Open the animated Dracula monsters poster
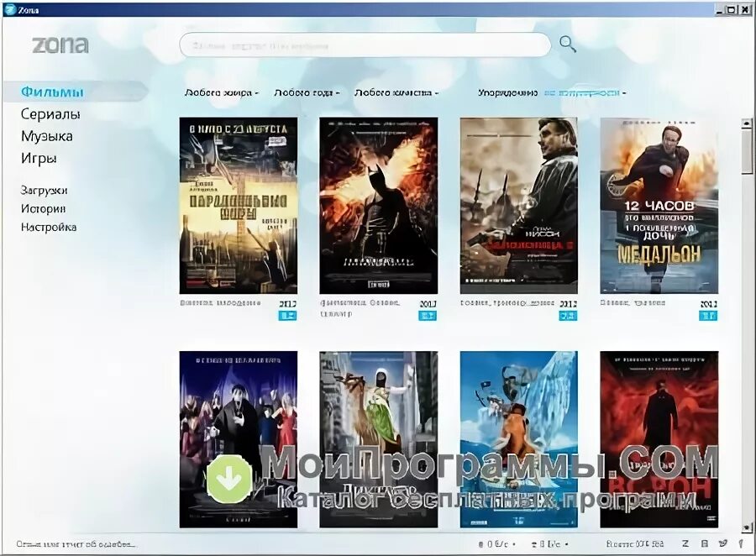Image resolution: width=756 pixels, height=556 pixels. [239, 439]
